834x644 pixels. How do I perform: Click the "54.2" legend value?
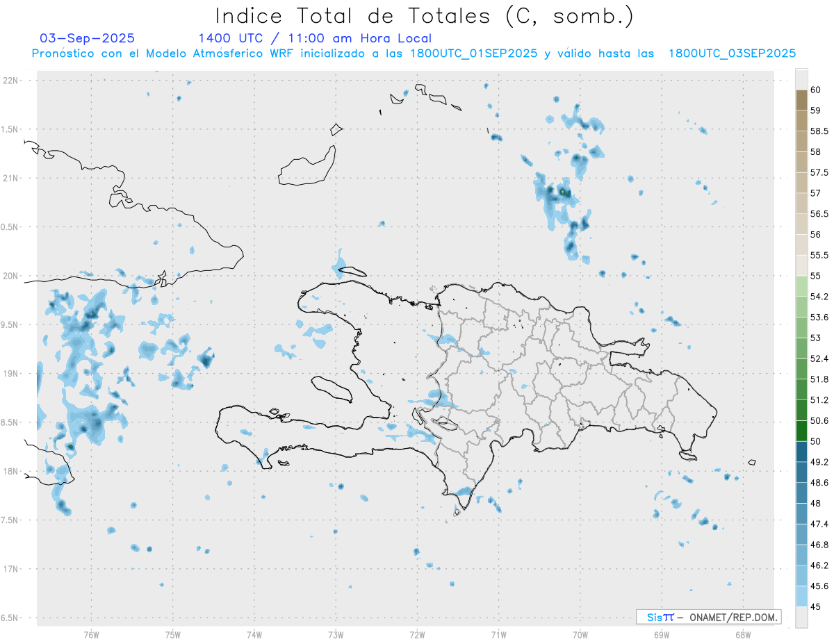[819, 297]
